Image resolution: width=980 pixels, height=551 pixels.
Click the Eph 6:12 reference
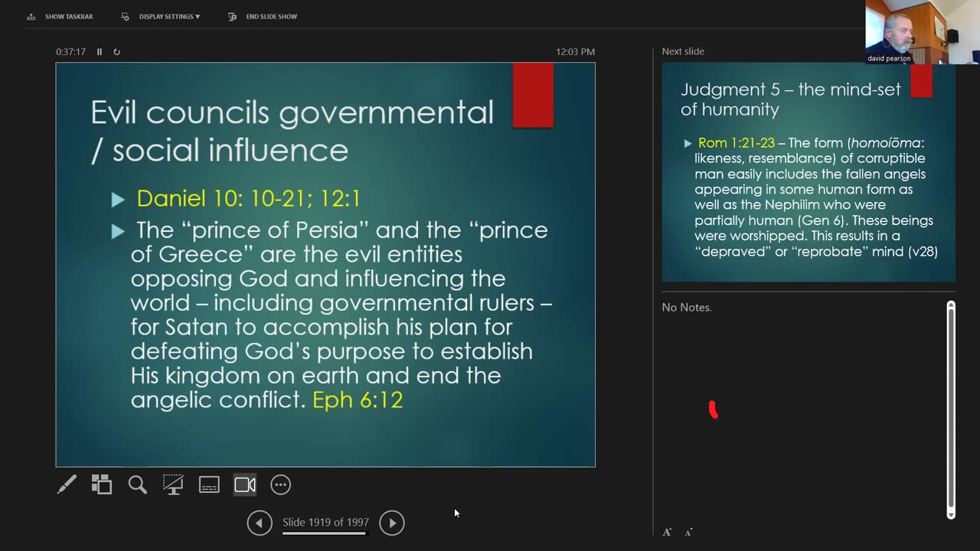(x=358, y=399)
